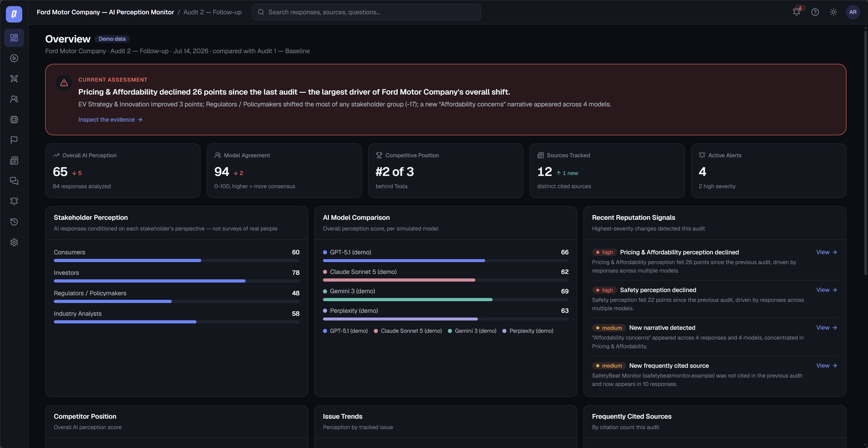Viewport: 868px width, 448px height.
Task: Click the Competitor Position panel heading
Action: pyautogui.click(x=85, y=416)
